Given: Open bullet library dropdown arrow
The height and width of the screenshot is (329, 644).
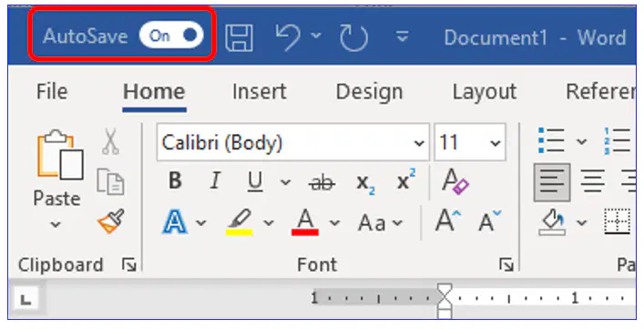Looking at the screenshot, I should [581, 141].
